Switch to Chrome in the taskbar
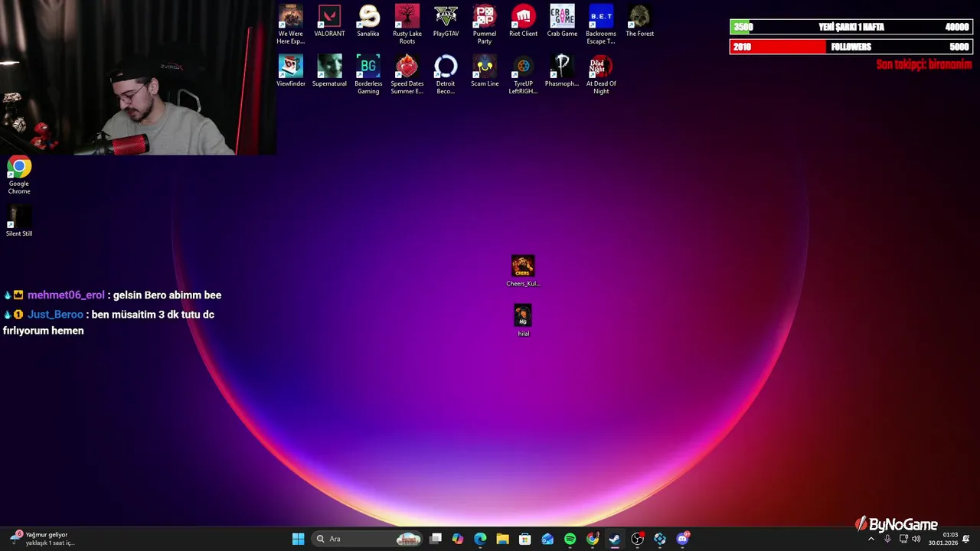980x551 pixels. click(593, 539)
